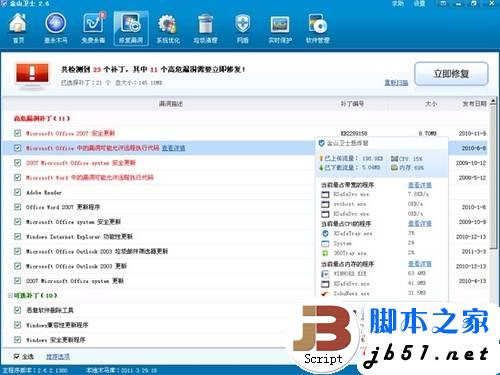Screen dimensions: 500x375
Task: Open 查看详情 for CPU-heavy programs
Action: coord(420,223)
